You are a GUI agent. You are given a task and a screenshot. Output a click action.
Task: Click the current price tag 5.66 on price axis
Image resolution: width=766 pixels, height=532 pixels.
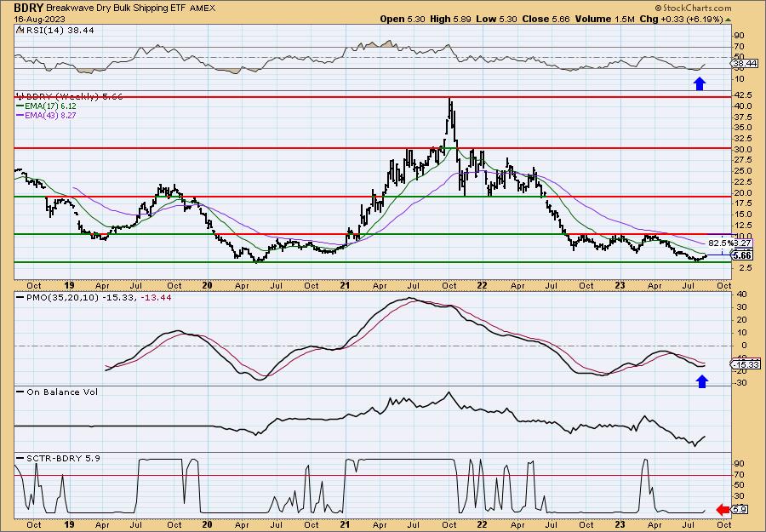pyautogui.click(x=742, y=255)
